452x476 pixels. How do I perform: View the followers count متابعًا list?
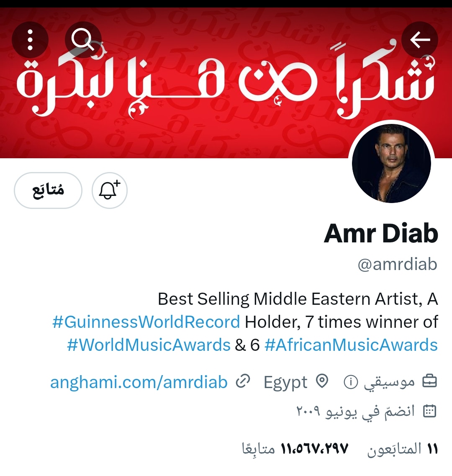[x=295, y=449]
